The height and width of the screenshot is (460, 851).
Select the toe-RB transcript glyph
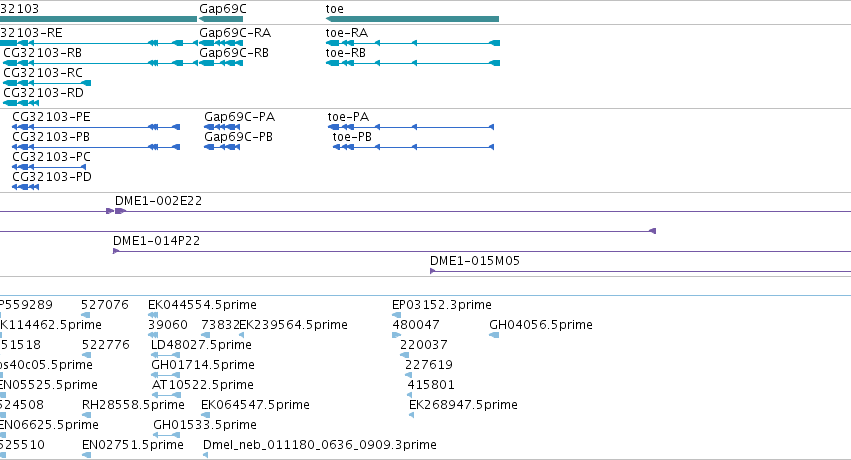[x=412, y=63]
